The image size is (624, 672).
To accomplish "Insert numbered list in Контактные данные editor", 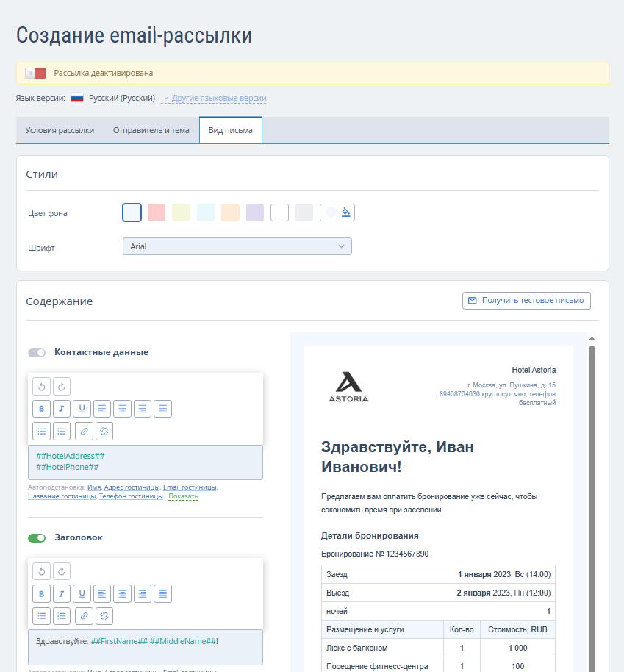I will tap(62, 431).
